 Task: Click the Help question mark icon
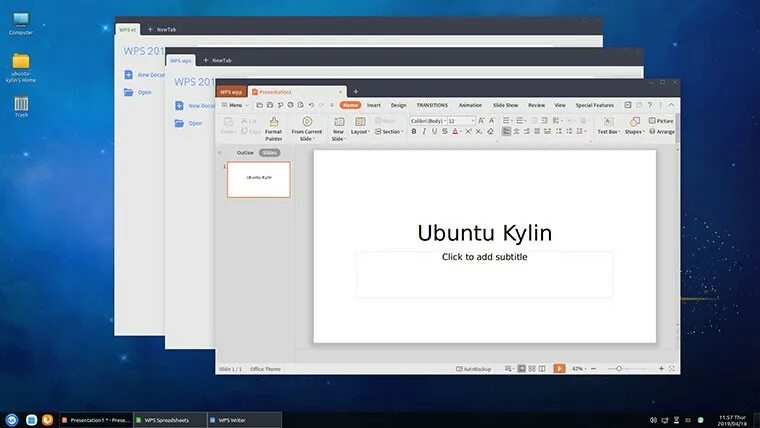(x=649, y=105)
